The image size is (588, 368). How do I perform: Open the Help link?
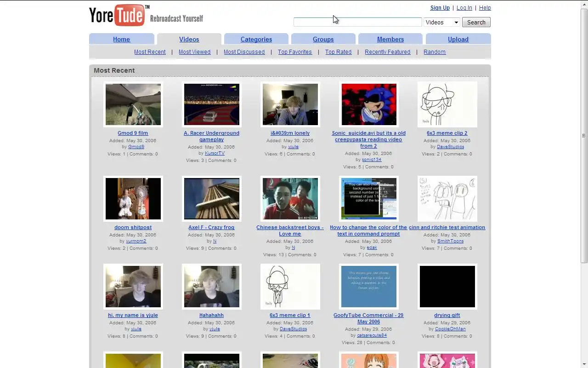click(485, 8)
